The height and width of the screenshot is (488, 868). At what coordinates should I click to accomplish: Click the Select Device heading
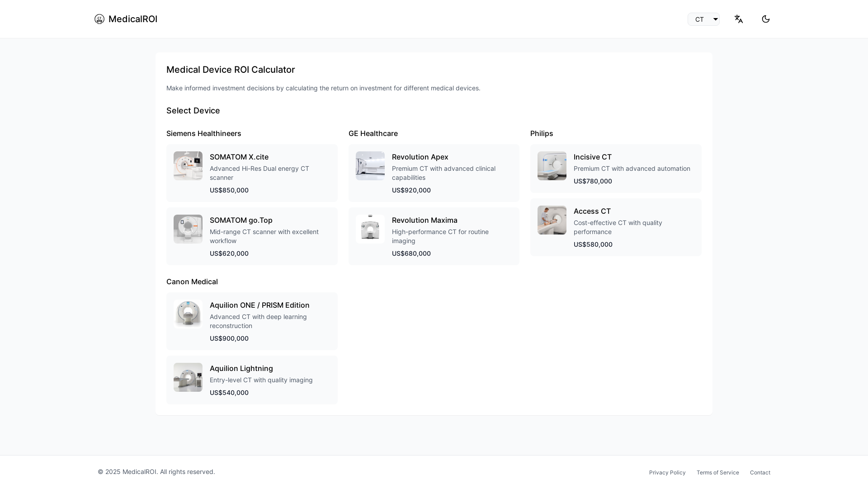(193, 111)
